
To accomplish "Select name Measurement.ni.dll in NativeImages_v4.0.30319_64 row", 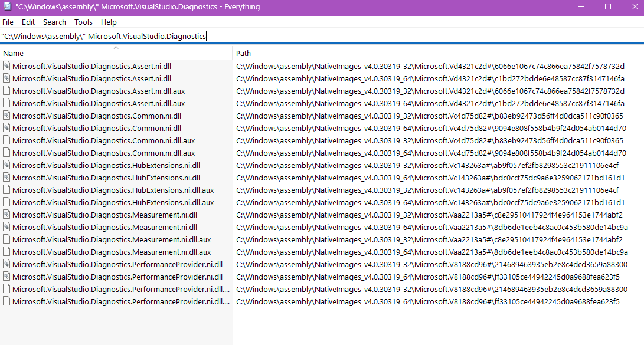I will coord(104,227).
